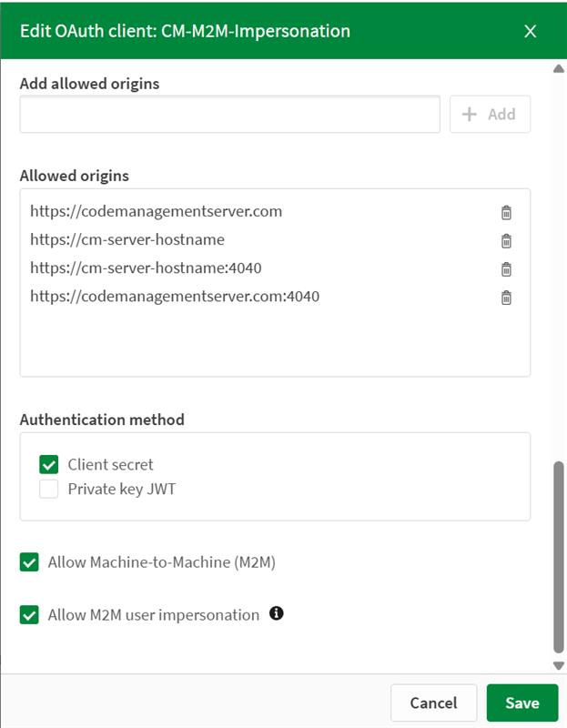
Task: Delete the https://cm-server-hostname origin
Action: click(x=506, y=240)
